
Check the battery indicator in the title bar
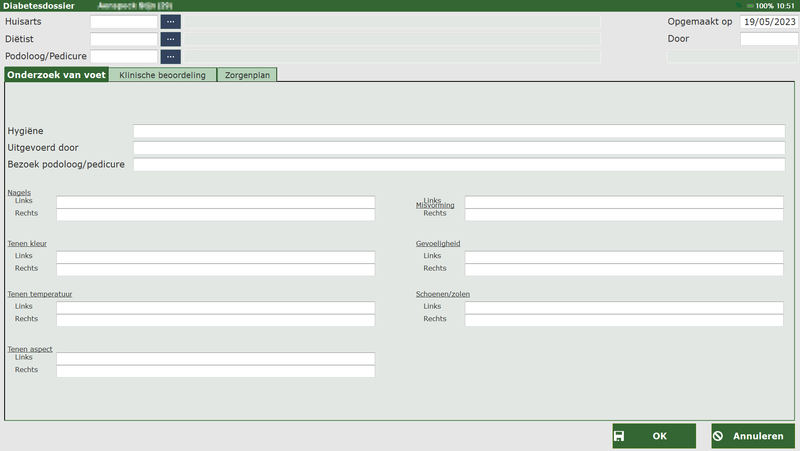[750, 6]
